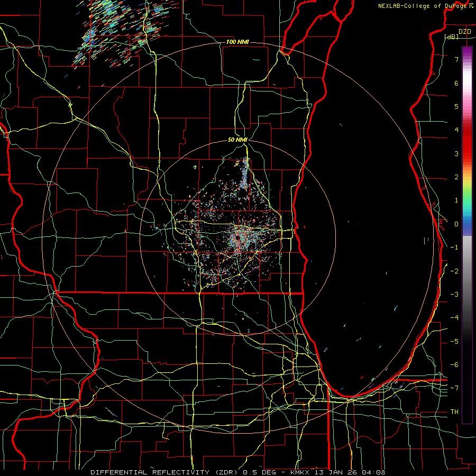Click the Differential Reflectivity product caption
This screenshot has width=476, height=476.
tap(237, 472)
